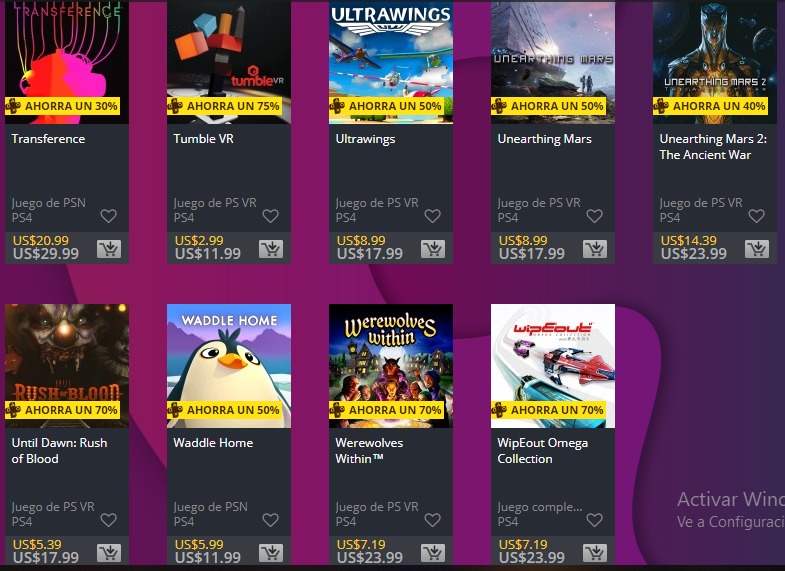
Task: Open the Werewolves Within cover thumbnail
Action: pos(391,366)
